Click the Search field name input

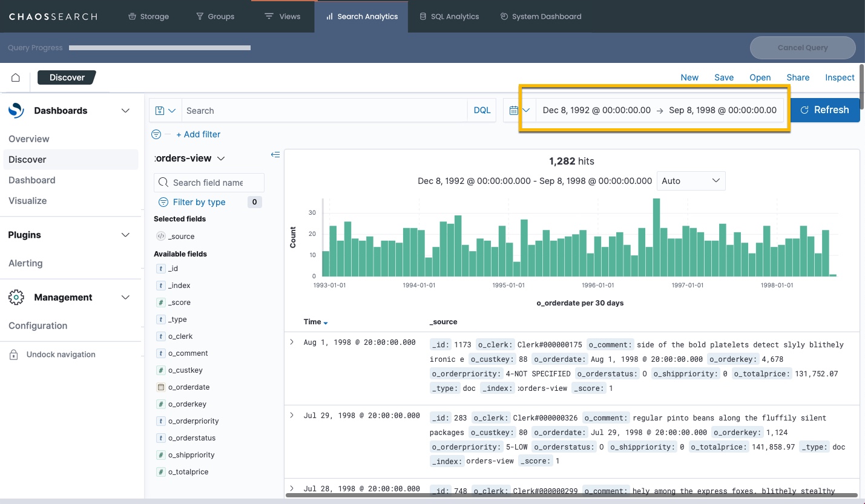pyautogui.click(x=209, y=183)
